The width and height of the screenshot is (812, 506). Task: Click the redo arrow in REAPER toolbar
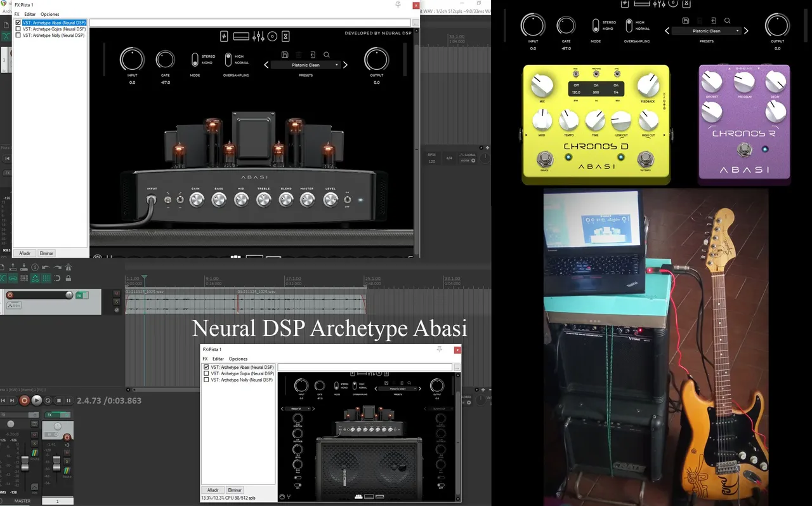pos(58,268)
